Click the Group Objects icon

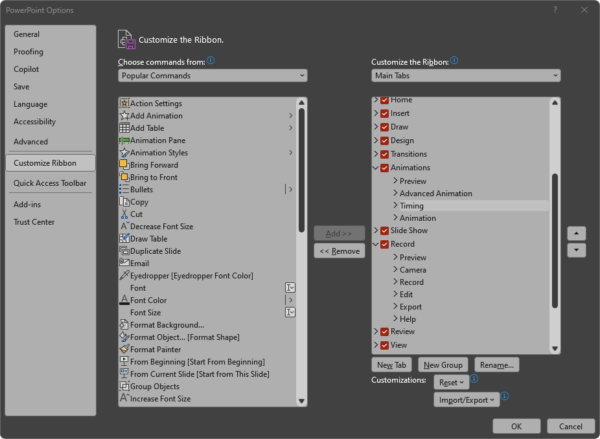click(x=124, y=386)
